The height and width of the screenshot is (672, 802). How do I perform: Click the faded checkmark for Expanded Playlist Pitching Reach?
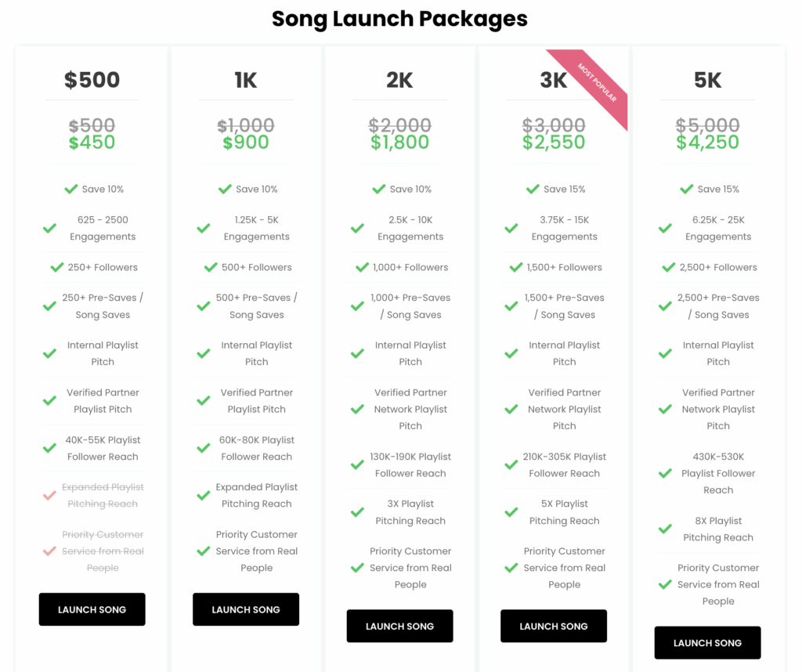(49, 496)
